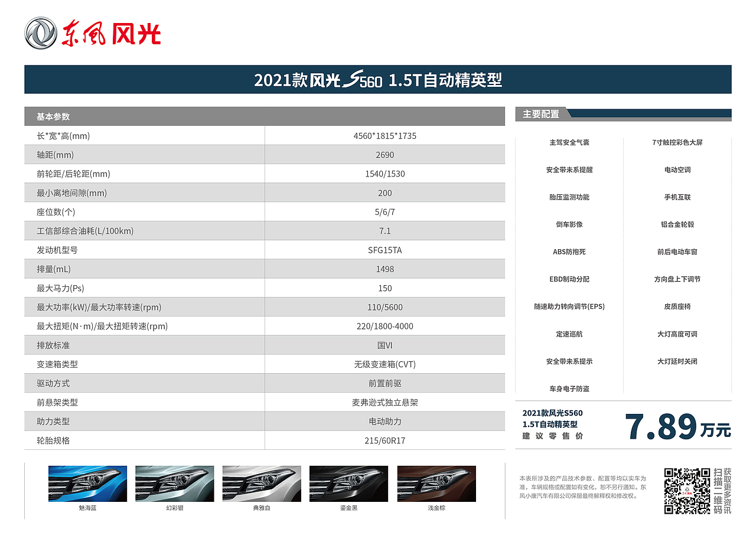Image resolution: width=756 pixels, height=542 pixels.
Task: Click the 倒车影像 feature
Action: click(x=569, y=224)
